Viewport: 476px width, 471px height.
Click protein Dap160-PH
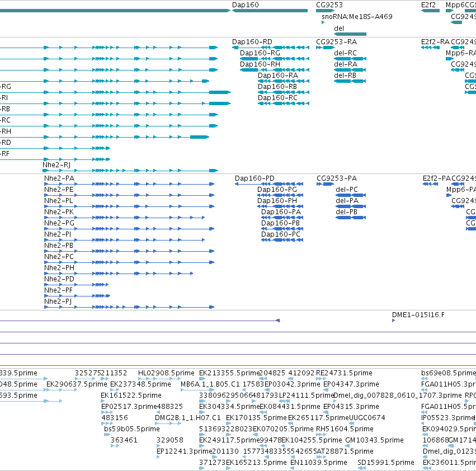[x=277, y=201]
